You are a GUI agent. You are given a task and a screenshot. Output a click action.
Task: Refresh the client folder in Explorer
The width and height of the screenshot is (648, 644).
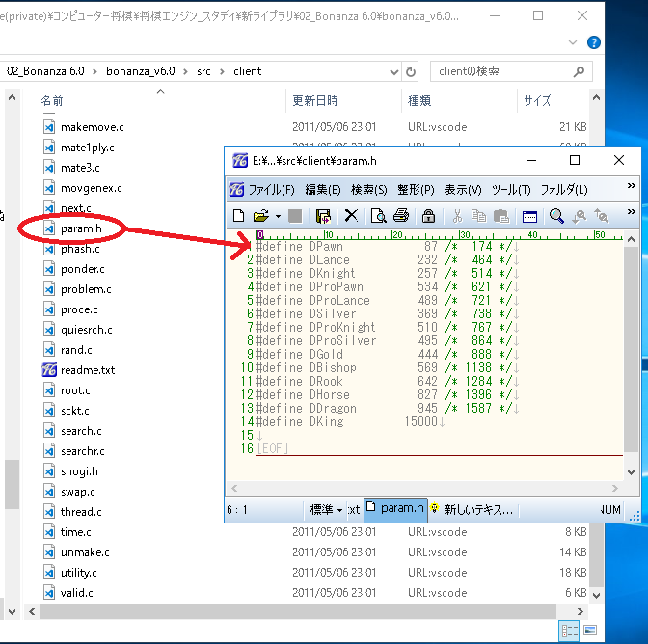pyautogui.click(x=411, y=71)
